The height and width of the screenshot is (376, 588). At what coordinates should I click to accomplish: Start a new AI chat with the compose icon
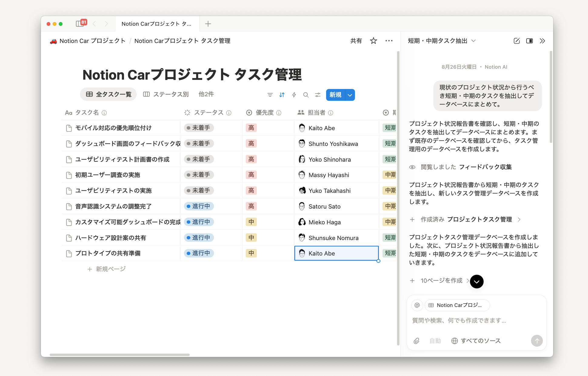[x=516, y=41]
